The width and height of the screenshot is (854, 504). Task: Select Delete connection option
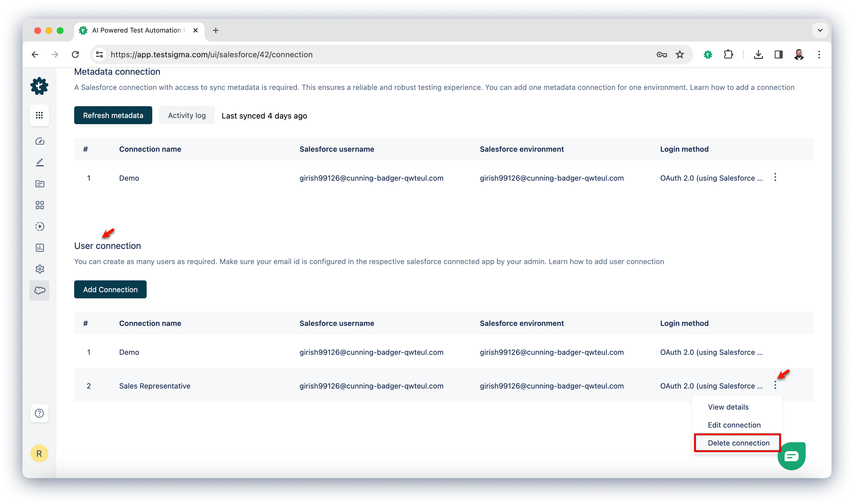[x=738, y=443]
